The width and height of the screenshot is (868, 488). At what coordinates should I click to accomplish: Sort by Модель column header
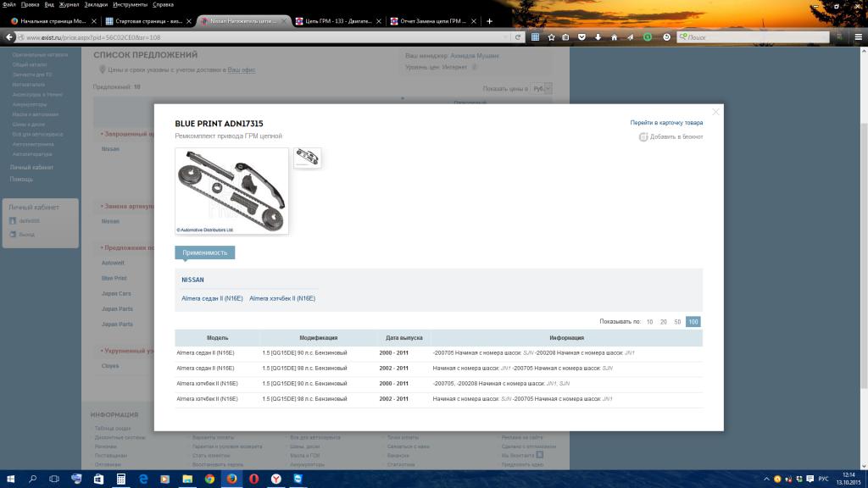pos(217,337)
